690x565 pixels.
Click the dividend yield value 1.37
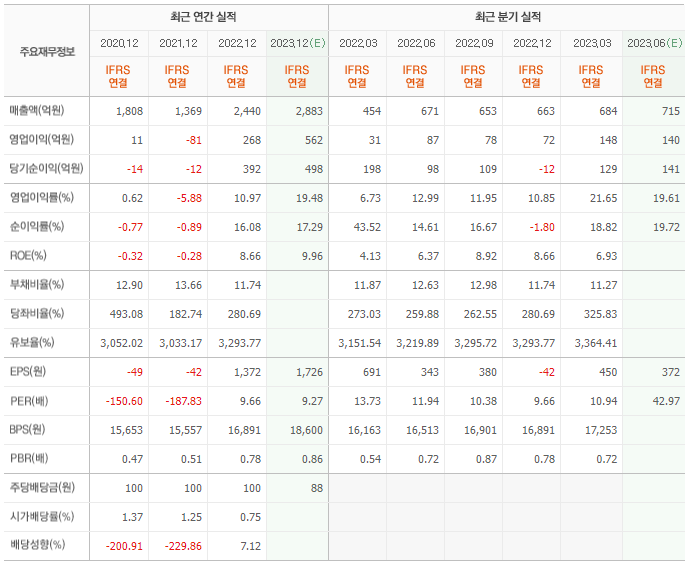pos(132,518)
